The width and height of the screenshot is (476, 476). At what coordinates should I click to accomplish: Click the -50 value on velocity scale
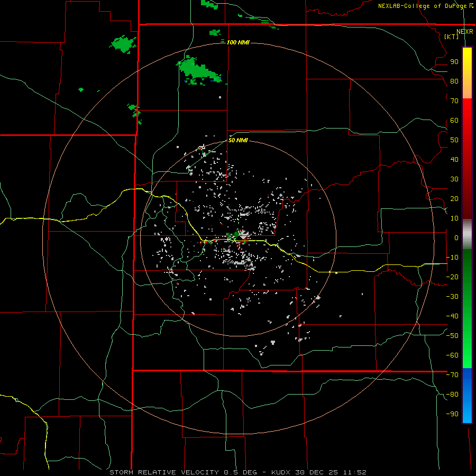click(x=452, y=336)
